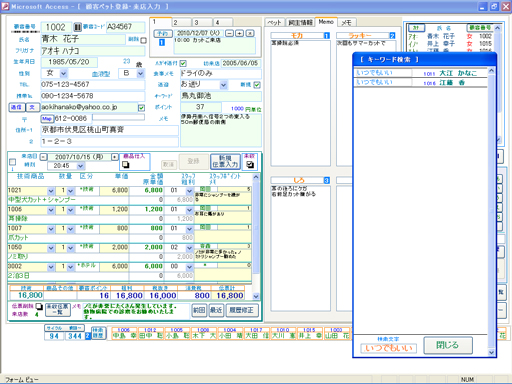Toggle the checkbox beside email address
This screenshot has height=384, width=512.
141,108
